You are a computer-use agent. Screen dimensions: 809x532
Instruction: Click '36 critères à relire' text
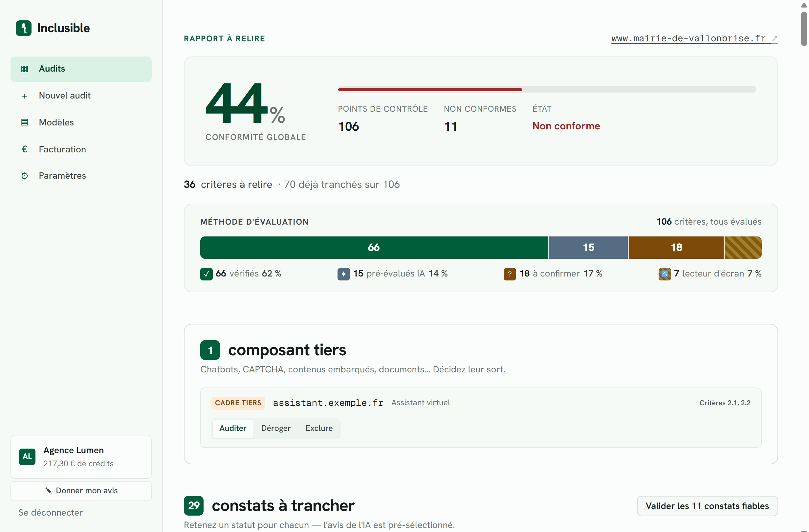point(228,185)
